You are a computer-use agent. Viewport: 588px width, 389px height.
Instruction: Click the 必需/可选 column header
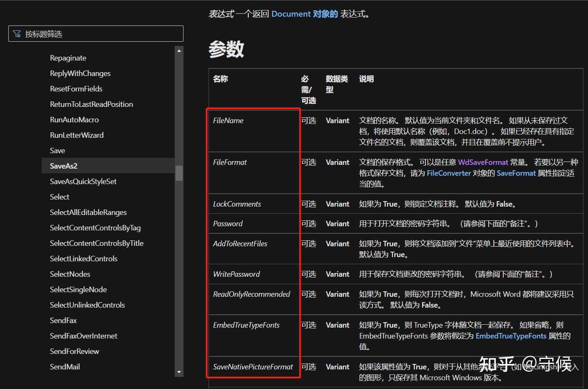click(309, 90)
